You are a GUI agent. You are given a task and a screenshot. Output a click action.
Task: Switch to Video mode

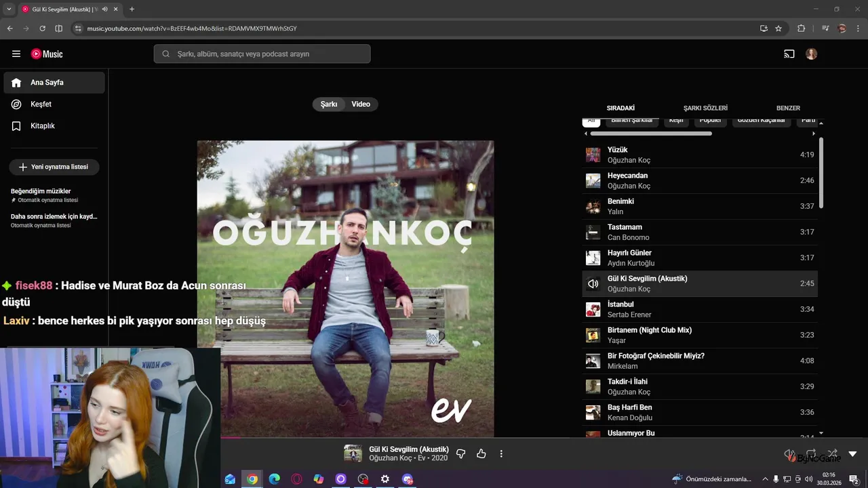point(361,104)
